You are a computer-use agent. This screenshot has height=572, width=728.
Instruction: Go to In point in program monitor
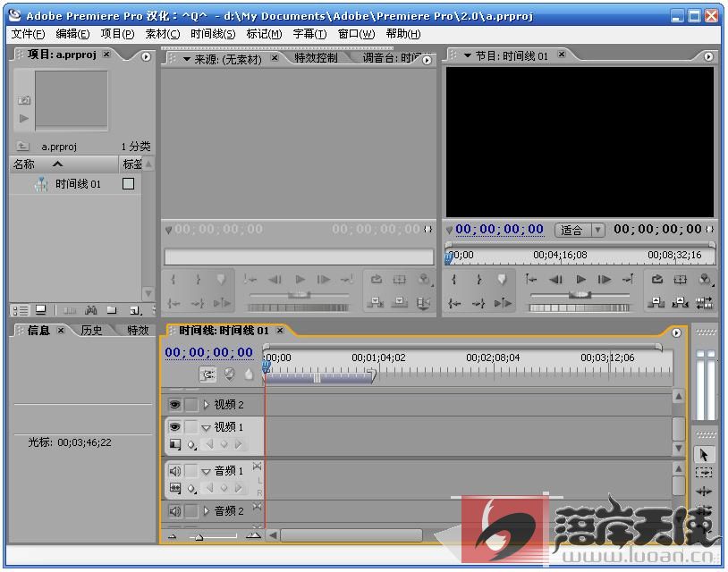(454, 303)
